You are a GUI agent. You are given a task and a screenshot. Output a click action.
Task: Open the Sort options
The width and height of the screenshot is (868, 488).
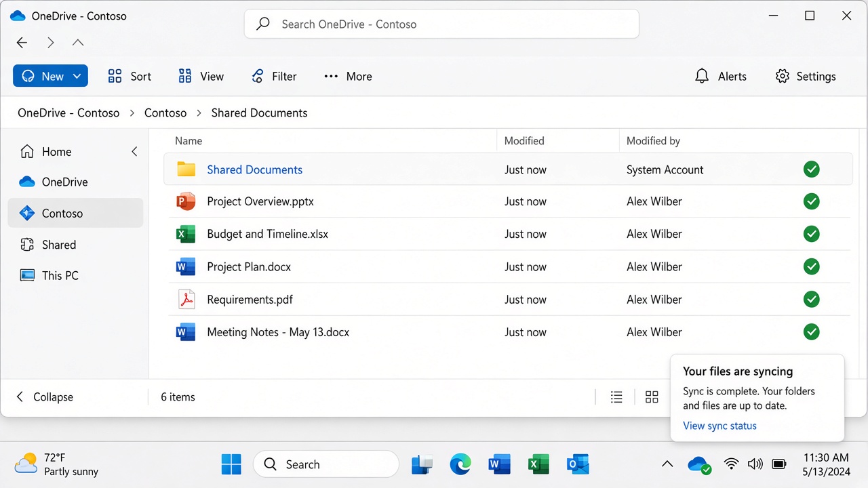pos(130,77)
